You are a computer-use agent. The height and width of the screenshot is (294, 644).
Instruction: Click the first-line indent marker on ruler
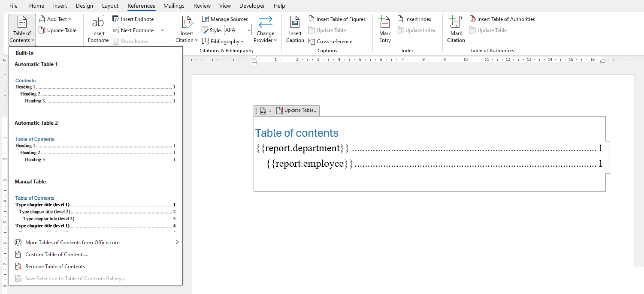(254, 58)
